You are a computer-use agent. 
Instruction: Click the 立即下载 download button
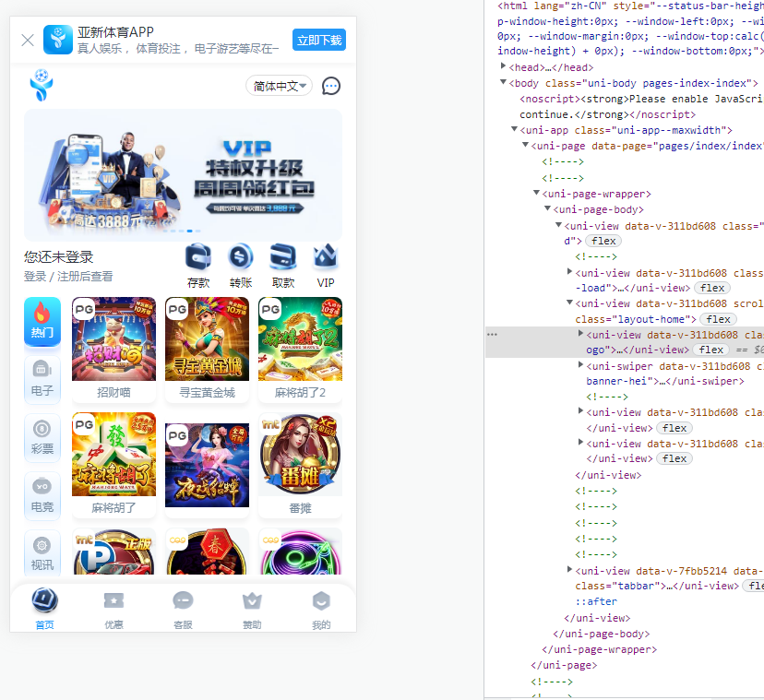[319, 40]
